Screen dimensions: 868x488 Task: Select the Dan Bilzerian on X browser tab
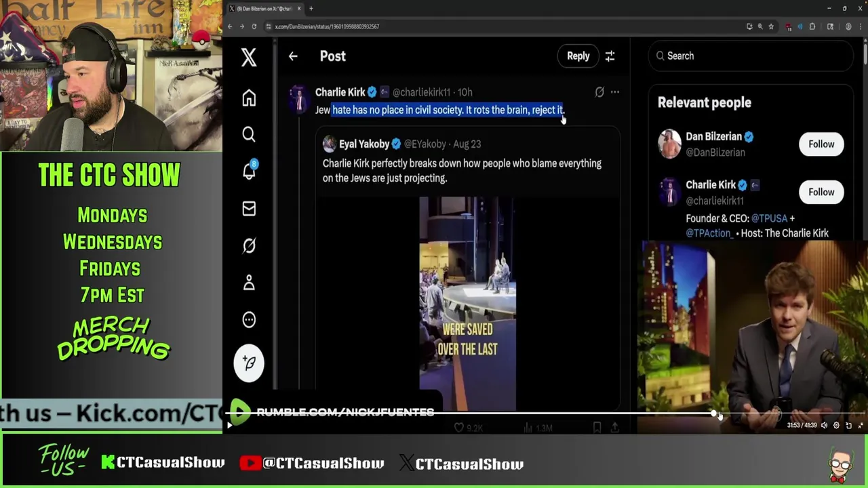click(264, 9)
